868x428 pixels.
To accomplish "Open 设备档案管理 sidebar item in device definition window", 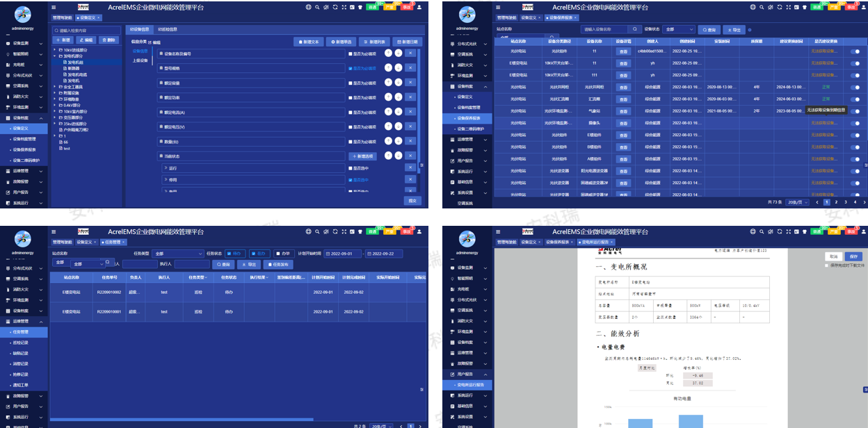I will (25, 139).
